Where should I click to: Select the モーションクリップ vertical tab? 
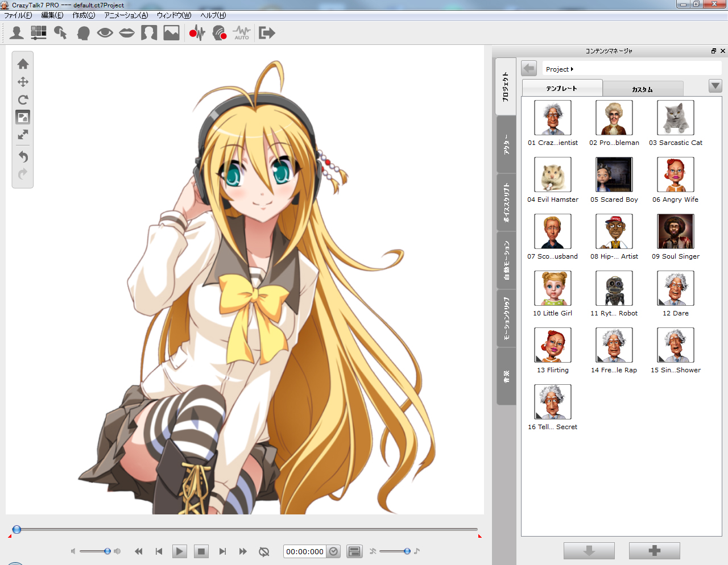point(506,318)
